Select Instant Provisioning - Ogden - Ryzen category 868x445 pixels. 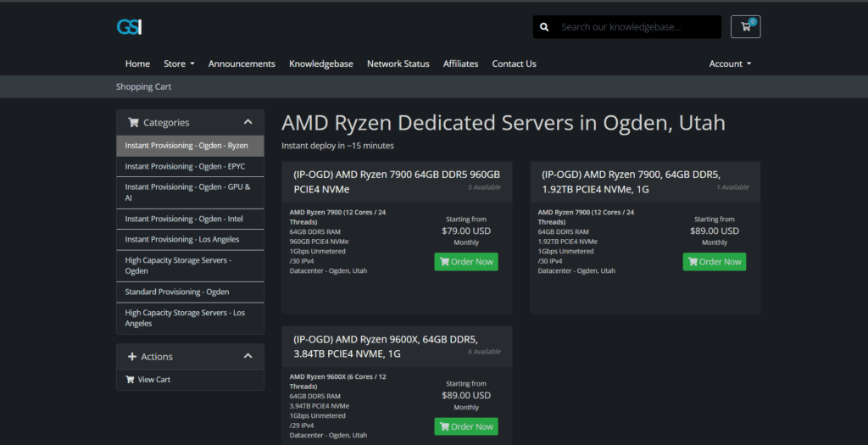(190, 146)
